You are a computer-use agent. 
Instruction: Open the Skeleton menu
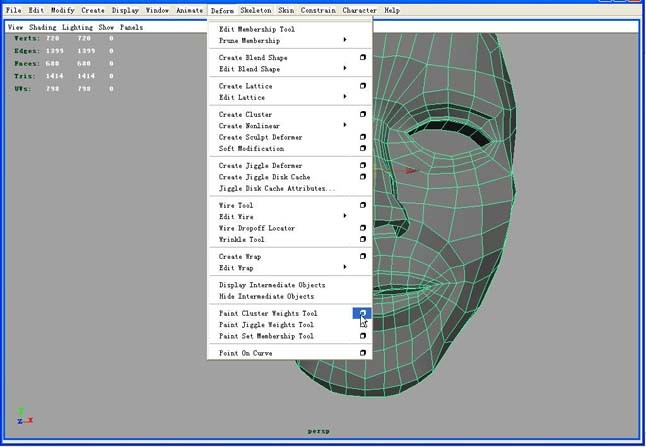click(x=256, y=10)
